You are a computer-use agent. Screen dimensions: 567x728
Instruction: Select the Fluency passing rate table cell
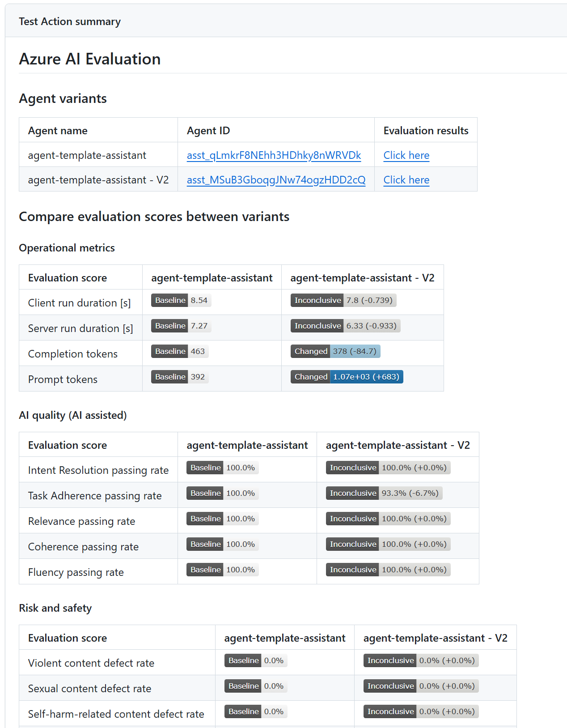coord(76,572)
